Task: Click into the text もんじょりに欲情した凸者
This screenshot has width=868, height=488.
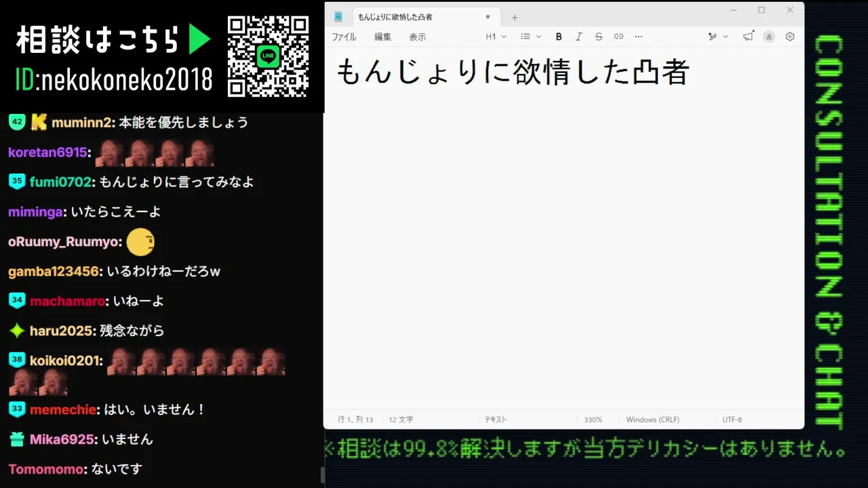Action: coord(513,72)
